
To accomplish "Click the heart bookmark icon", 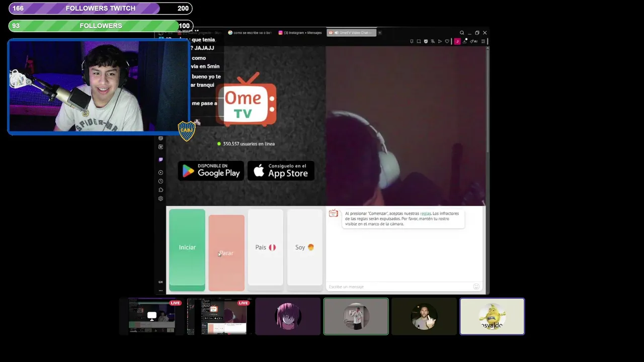I will pyautogui.click(x=447, y=41).
